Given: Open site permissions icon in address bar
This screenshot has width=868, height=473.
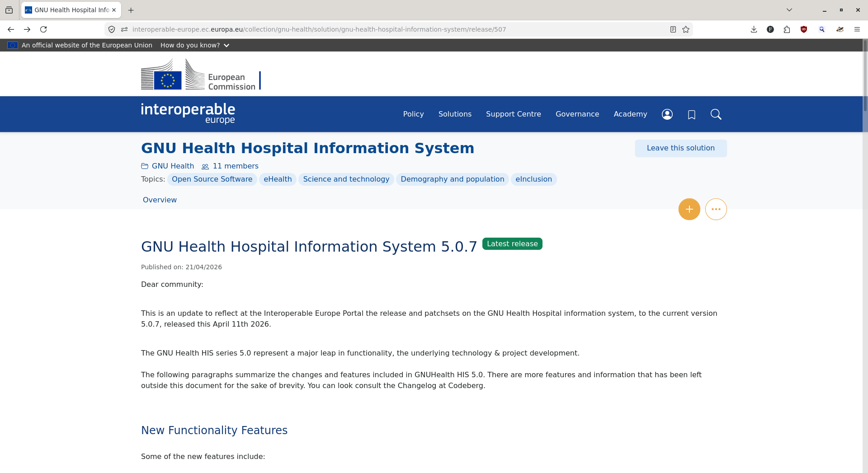Looking at the screenshot, I should [124, 29].
